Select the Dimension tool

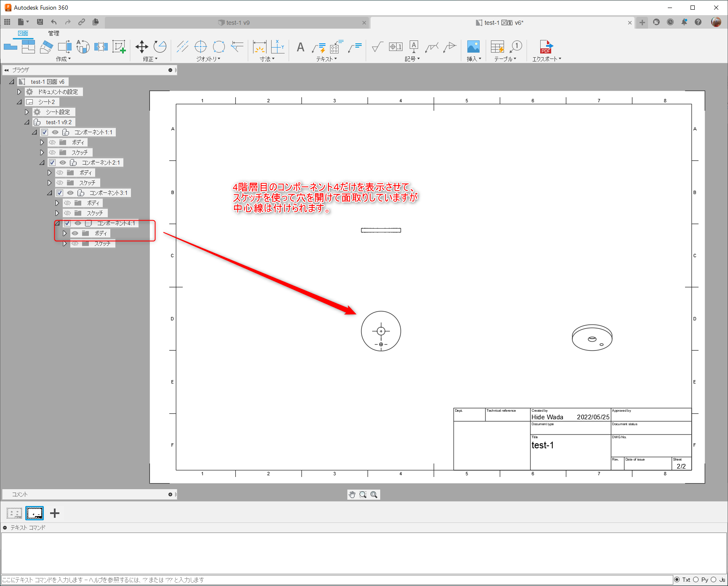pyautogui.click(x=259, y=47)
